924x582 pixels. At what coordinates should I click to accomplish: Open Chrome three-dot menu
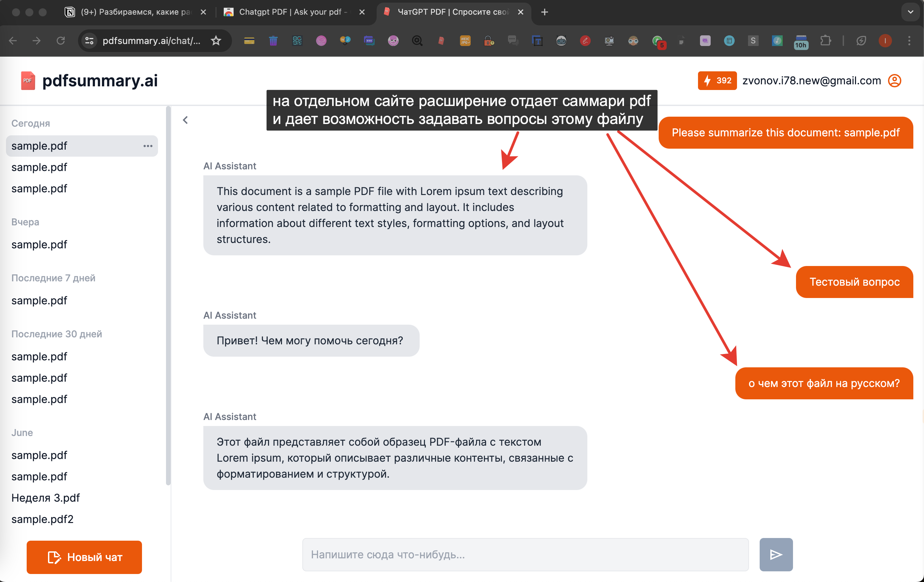909,41
